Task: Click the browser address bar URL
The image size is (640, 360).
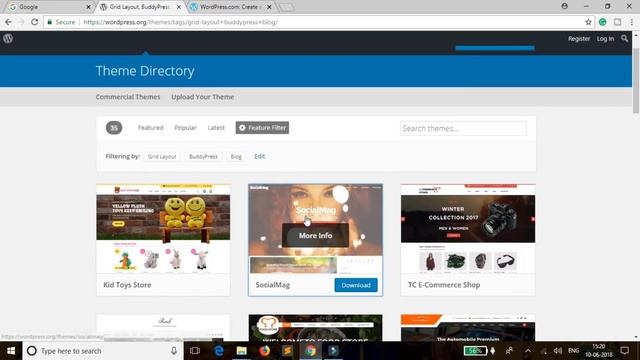Action: point(180,22)
